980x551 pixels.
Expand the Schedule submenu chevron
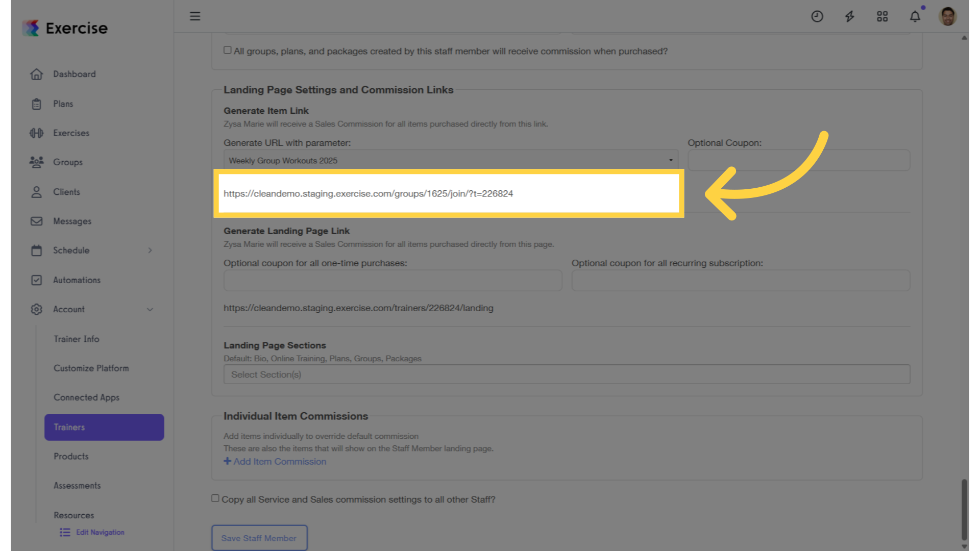[x=150, y=251]
